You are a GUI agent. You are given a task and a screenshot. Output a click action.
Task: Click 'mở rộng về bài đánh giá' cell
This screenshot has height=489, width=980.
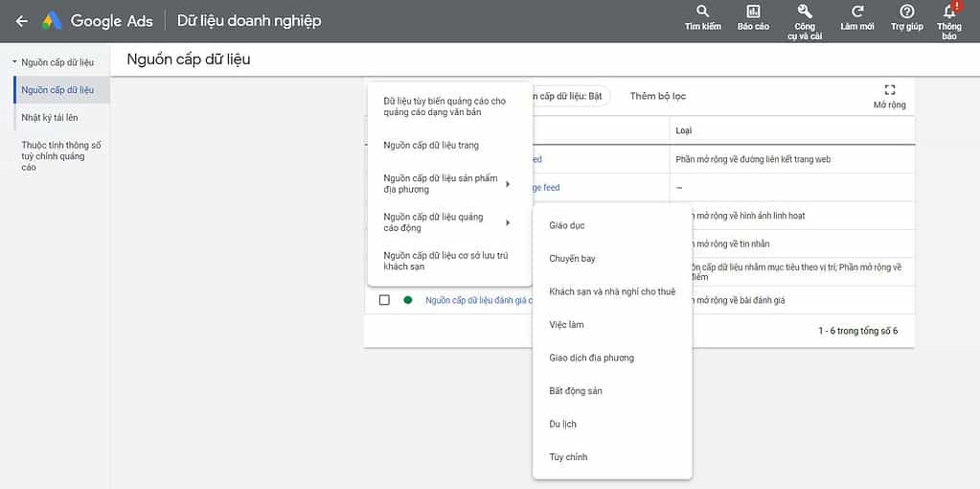(x=739, y=300)
